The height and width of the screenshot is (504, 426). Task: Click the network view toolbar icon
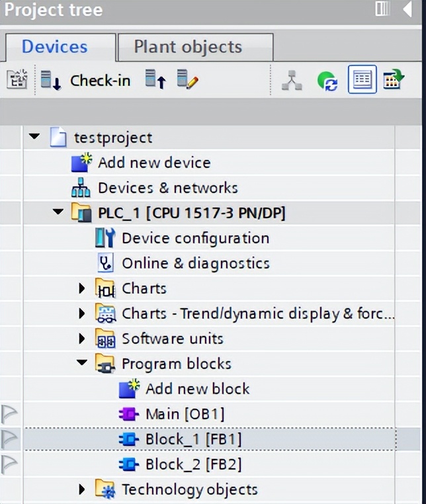(x=291, y=81)
